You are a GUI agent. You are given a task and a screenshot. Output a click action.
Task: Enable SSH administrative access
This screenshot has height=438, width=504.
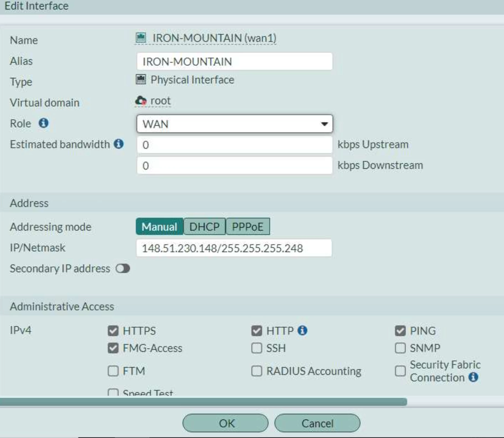(x=256, y=348)
